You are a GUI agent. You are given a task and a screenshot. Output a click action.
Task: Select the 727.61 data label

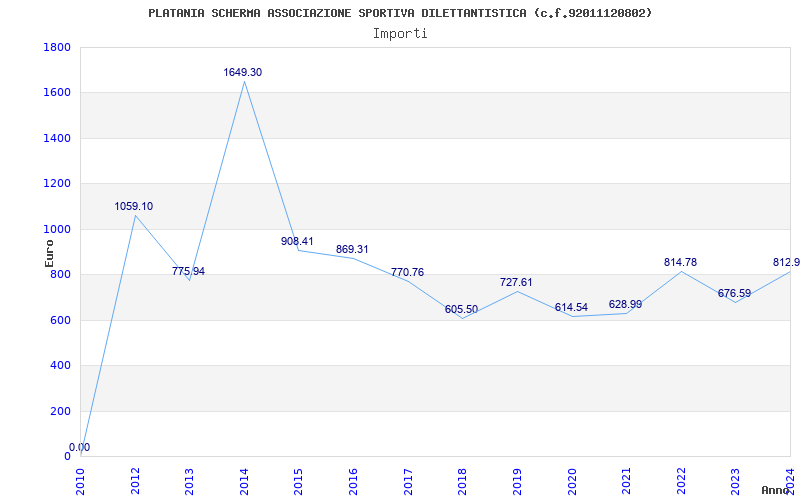516,282
